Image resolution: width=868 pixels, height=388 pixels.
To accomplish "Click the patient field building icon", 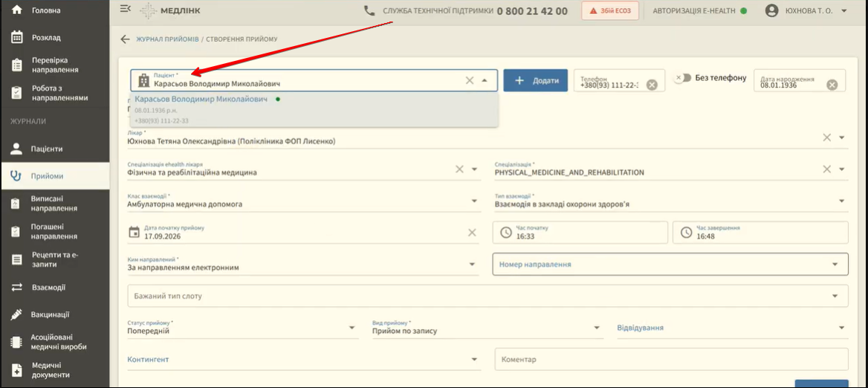I will 143,80.
